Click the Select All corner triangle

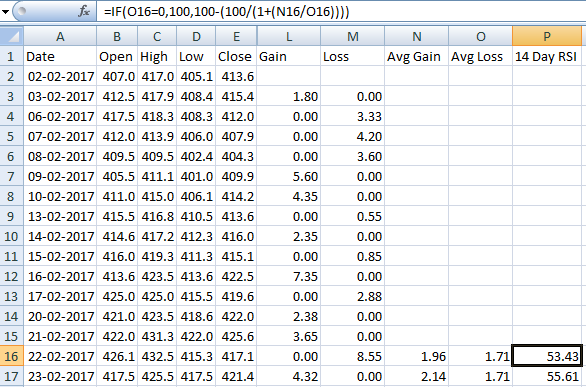tap(12, 36)
